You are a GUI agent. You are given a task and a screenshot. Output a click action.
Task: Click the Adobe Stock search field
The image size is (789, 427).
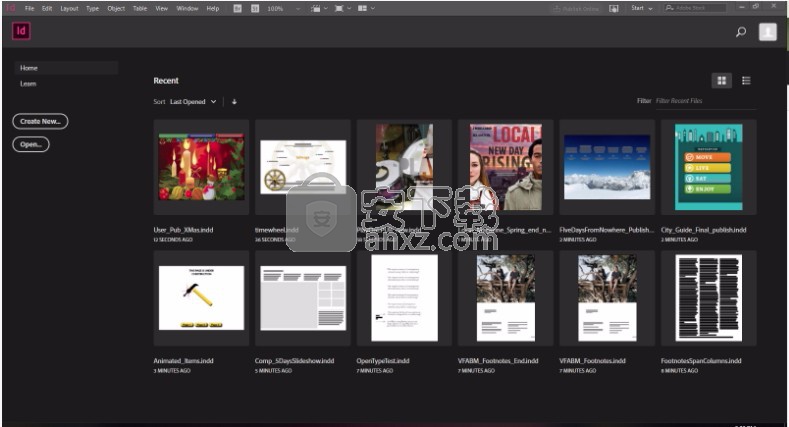(694, 8)
